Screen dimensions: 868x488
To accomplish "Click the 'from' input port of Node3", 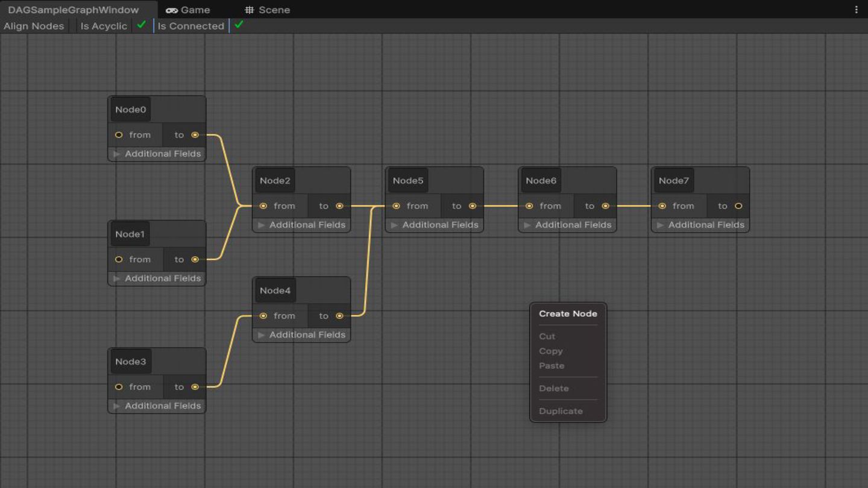I will (x=119, y=387).
